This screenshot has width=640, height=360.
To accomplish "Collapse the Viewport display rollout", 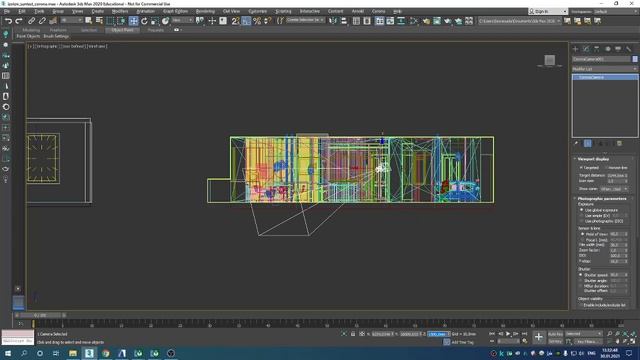I will (x=593, y=159).
